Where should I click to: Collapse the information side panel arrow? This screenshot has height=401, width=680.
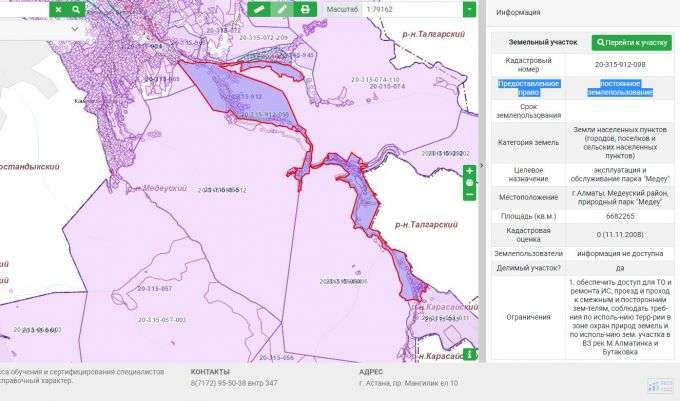[482, 166]
